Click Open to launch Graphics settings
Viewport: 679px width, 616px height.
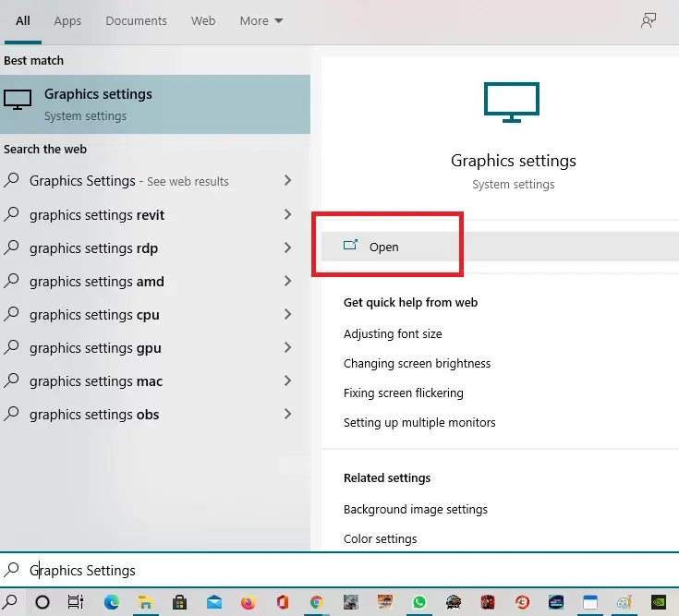coord(500,247)
